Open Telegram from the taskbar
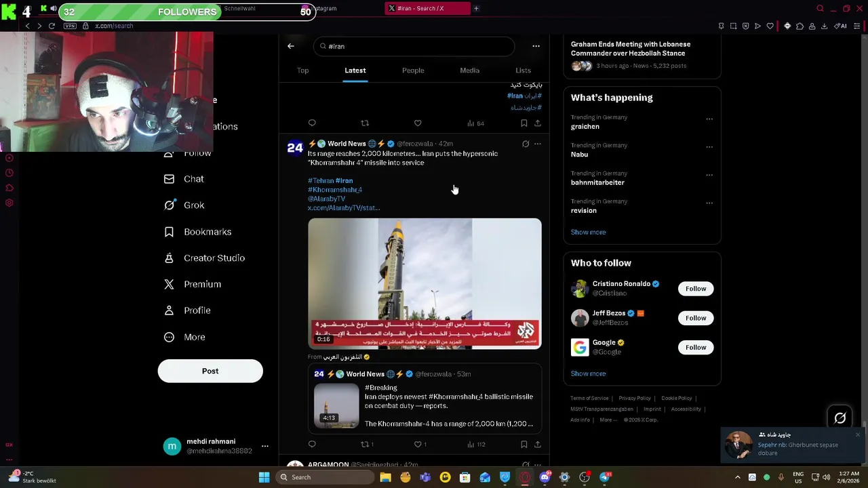 coord(605,477)
